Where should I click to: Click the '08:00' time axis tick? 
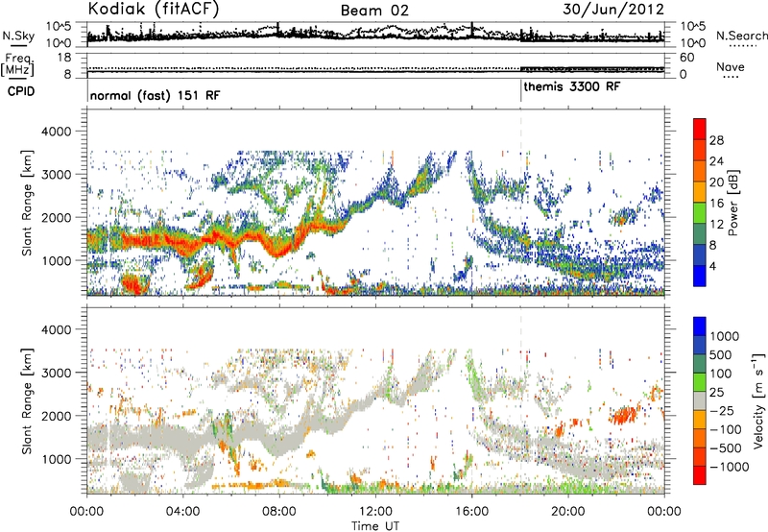[x=279, y=512]
